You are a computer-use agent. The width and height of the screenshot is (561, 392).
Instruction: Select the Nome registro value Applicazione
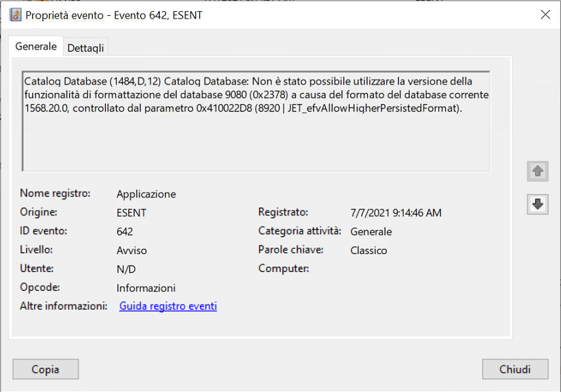pyautogui.click(x=146, y=194)
